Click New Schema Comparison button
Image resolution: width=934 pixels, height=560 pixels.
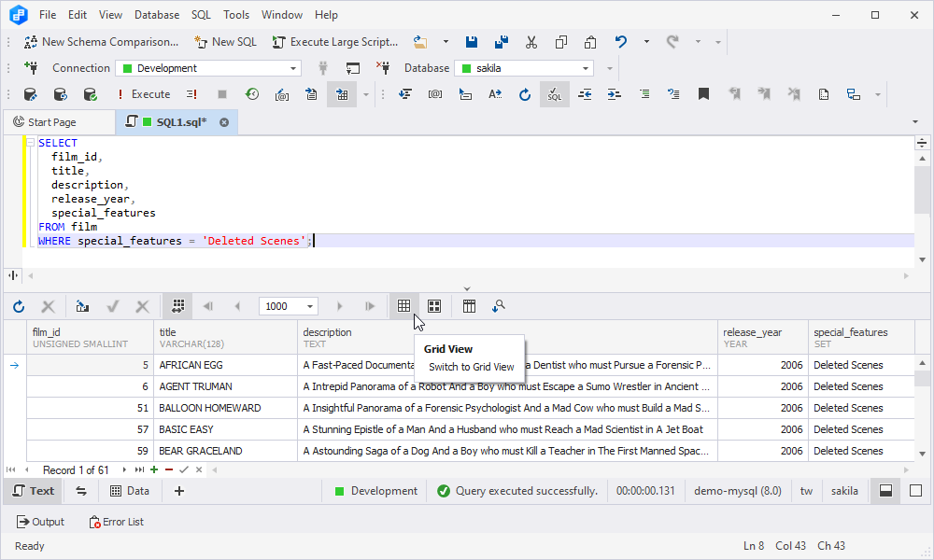point(101,42)
